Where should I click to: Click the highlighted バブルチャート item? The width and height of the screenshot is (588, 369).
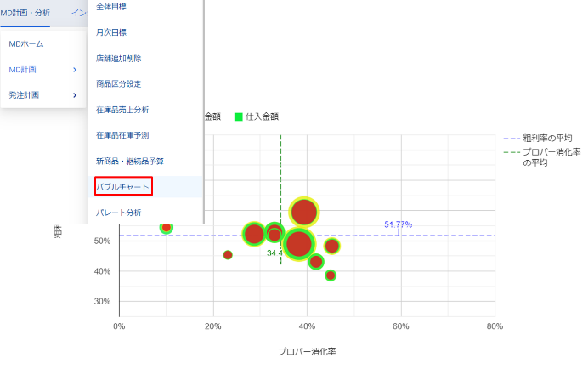pos(124,186)
